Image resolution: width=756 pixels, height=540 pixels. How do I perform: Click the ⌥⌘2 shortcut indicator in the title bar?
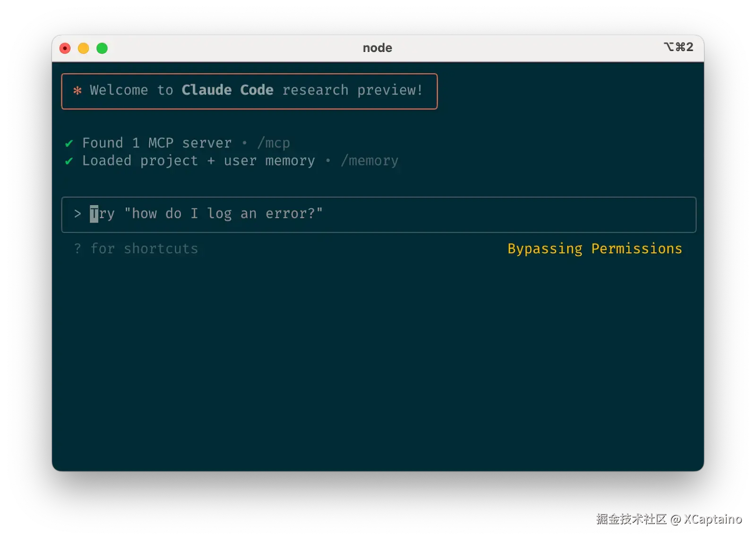coord(679,47)
